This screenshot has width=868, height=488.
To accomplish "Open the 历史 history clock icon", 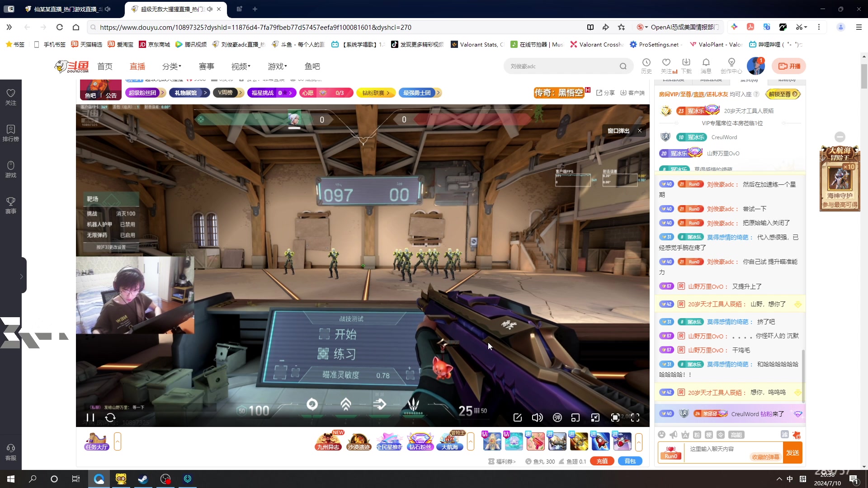I will (646, 62).
